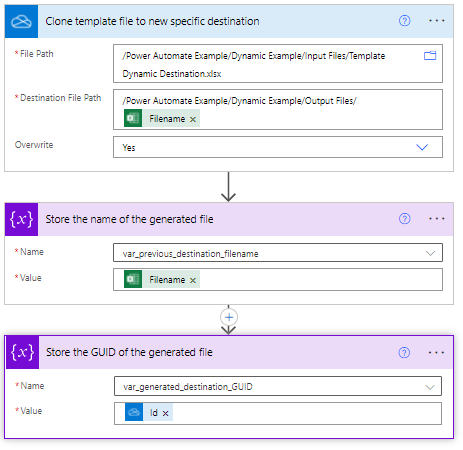Click the OneDrive icon on Clone template action

[x=21, y=21]
